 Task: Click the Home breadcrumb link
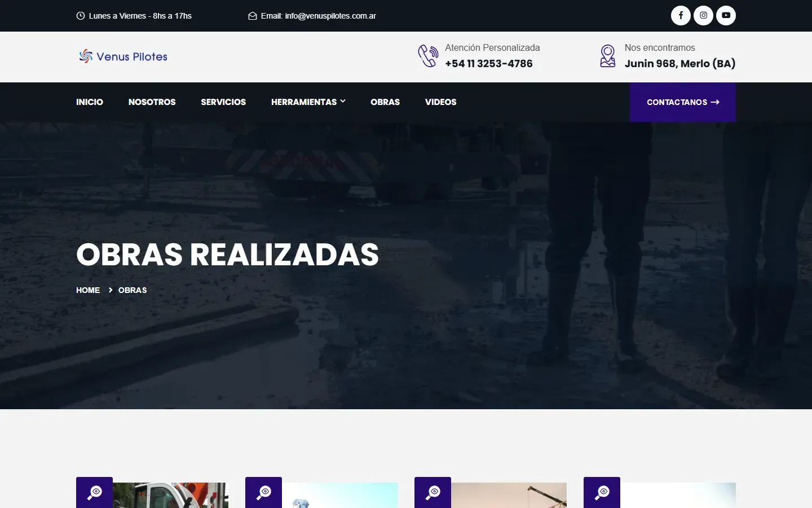point(88,290)
